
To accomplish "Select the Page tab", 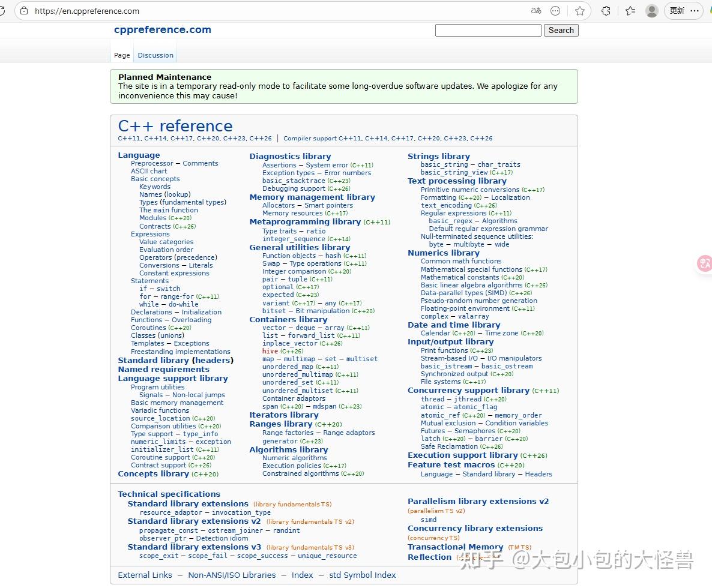I will coord(122,55).
